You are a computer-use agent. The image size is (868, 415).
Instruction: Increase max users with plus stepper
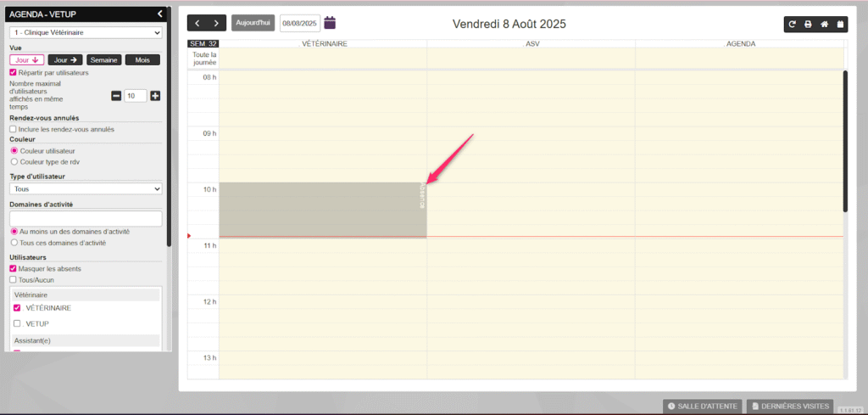click(155, 96)
